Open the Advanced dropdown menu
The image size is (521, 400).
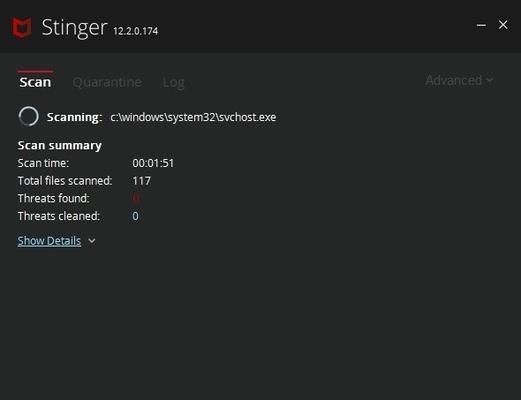coord(459,80)
